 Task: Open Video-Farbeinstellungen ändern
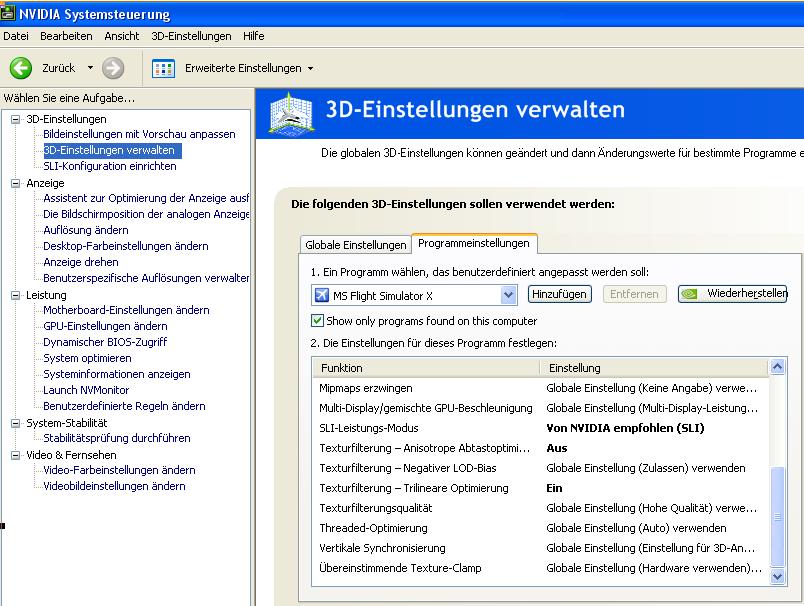pyautogui.click(x=119, y=470)
